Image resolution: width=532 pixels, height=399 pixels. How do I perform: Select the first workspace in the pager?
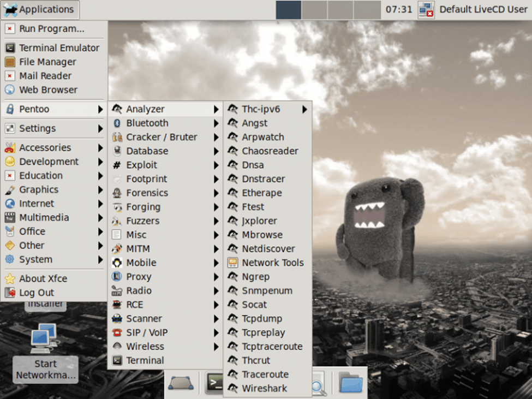[x=288, y=10]
